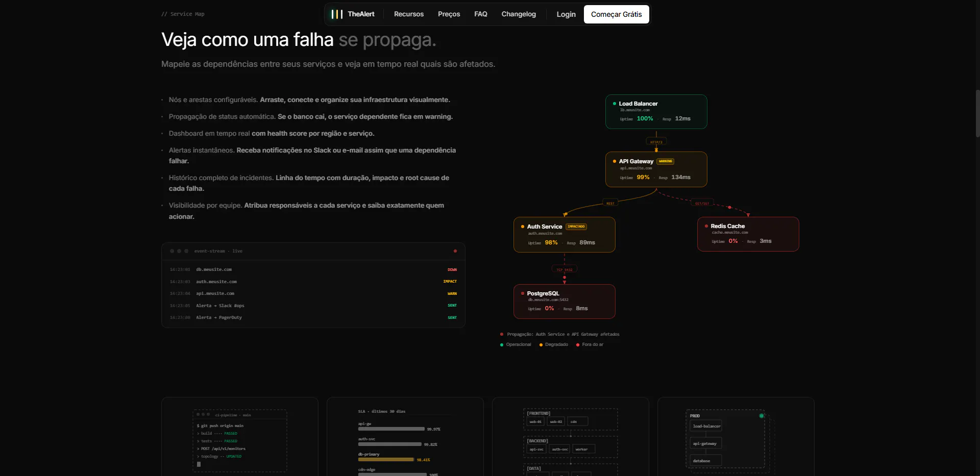Click the 134ms response value of API Gateway
The height and width of the screenshot is (476, 980).
(681, 177)
